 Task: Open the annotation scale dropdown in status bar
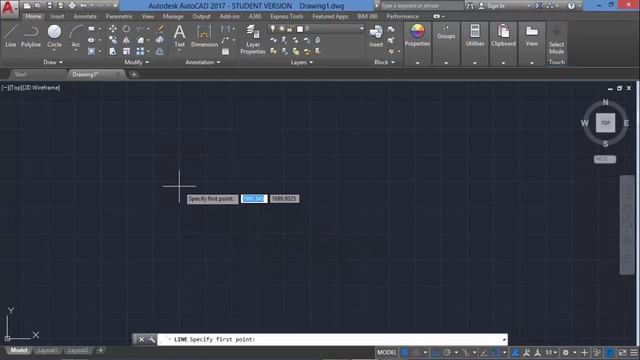[x=551, y=352]
